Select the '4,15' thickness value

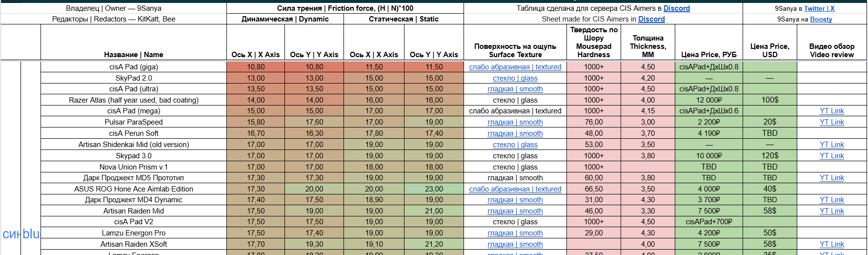(x=648, y=111)
